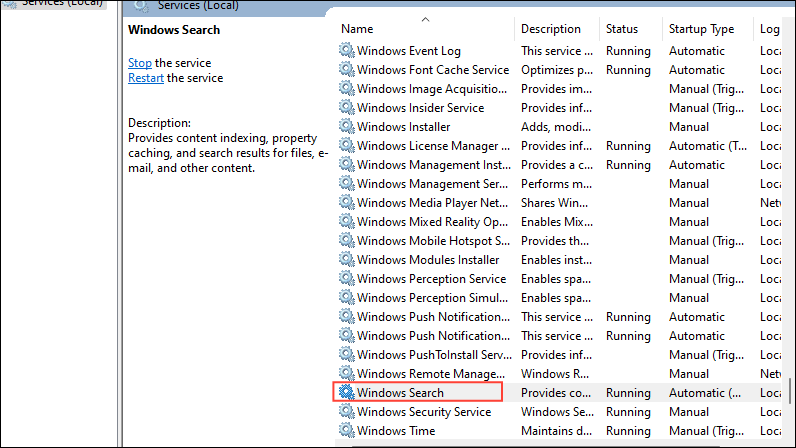This screenshot has height=448, width=796.
Task: Click Running status of Windows Search
Action: [628, 393]
